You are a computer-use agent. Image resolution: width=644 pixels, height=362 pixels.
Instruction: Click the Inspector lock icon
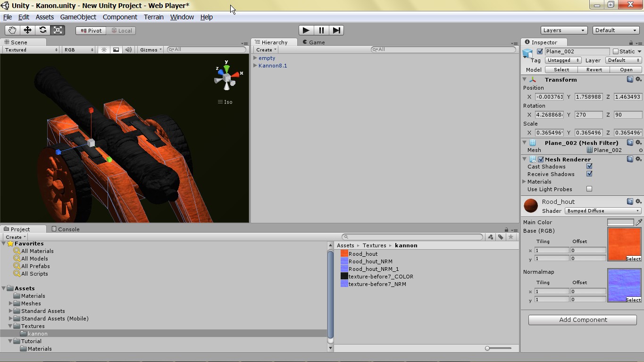[x=631, y=42]
